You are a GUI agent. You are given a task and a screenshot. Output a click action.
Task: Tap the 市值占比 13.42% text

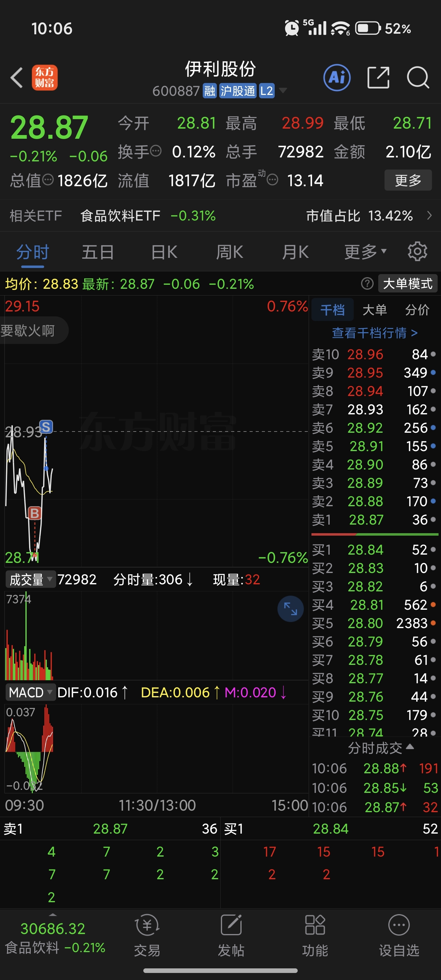click(360, 216)
